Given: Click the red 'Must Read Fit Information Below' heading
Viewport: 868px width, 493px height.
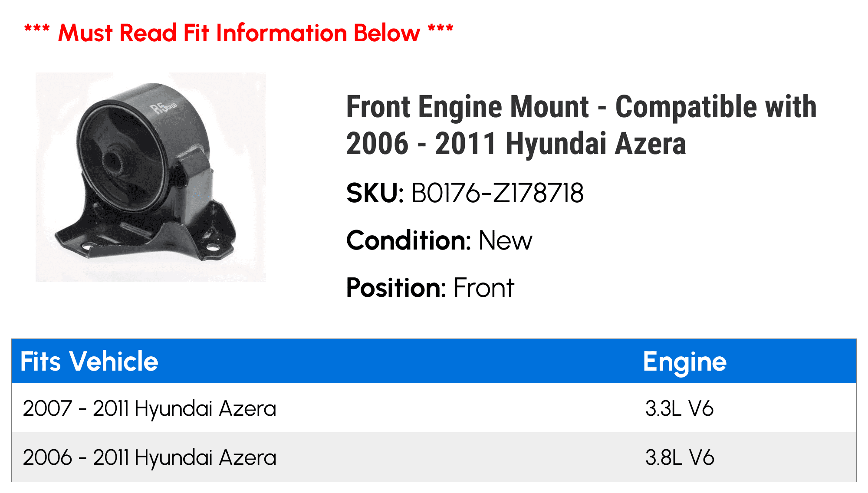Looking at the screenshot, I should (x=239, y=33).
